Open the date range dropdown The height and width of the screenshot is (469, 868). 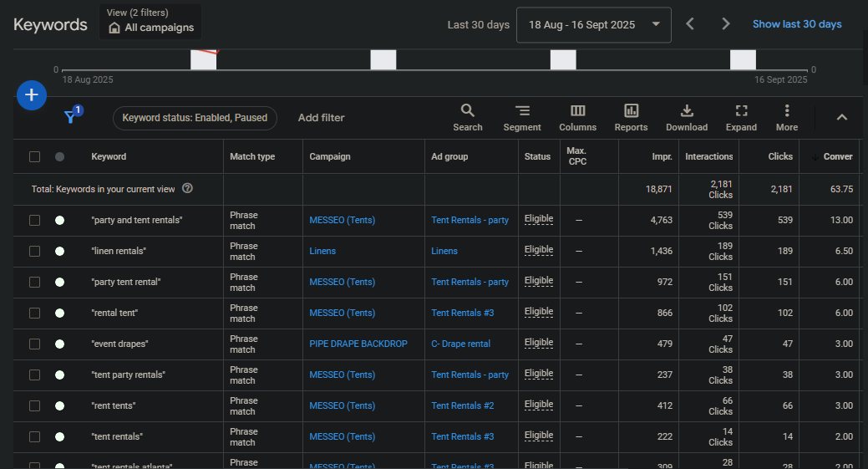(x=593, y=24)
